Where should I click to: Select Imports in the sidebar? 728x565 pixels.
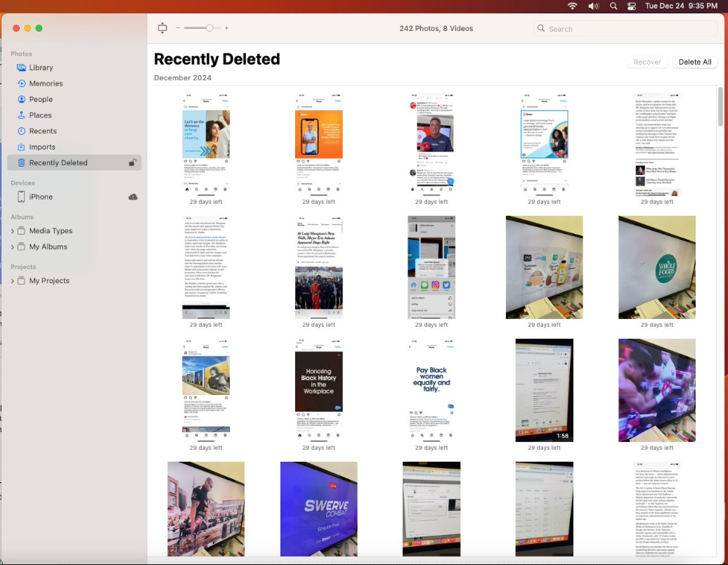[74, 147]
